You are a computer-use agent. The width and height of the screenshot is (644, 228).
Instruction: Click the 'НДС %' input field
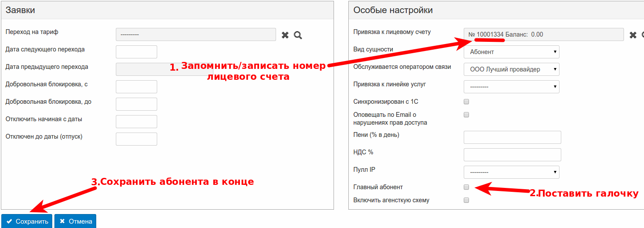pos(512,155)
